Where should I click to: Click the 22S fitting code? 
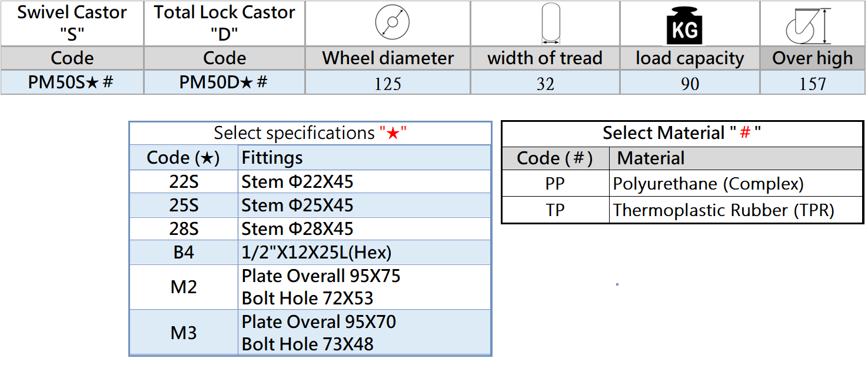tap(184, 182)
